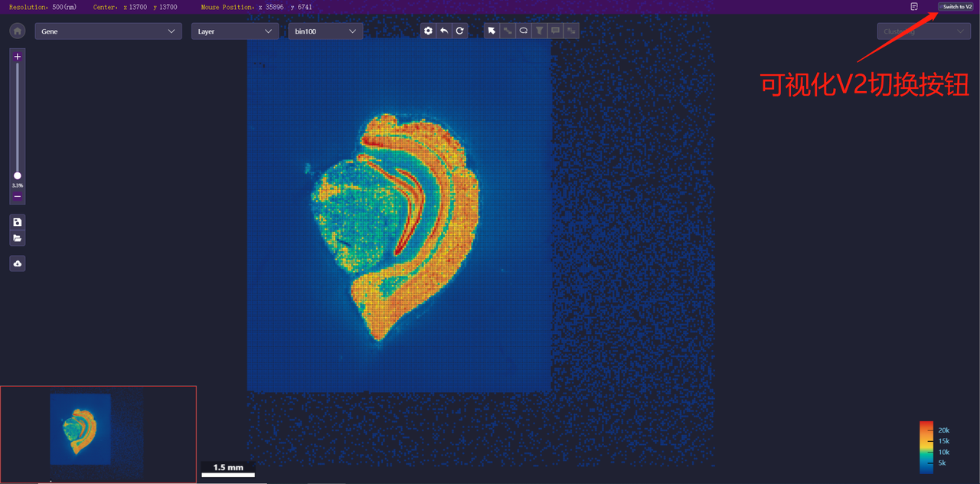Click the undo arrow icon
This screenshot has height=484, width=980.
click(444, 31)
